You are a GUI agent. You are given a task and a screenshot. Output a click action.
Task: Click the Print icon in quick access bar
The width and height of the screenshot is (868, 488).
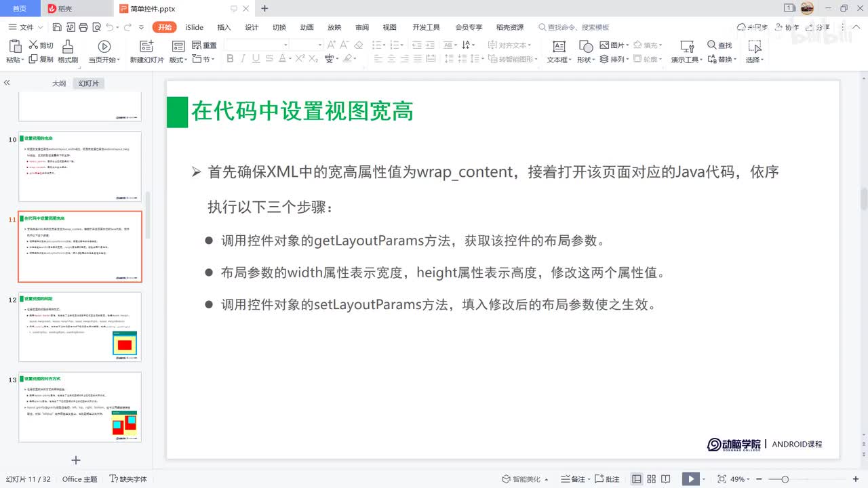(x=83, y=27)
